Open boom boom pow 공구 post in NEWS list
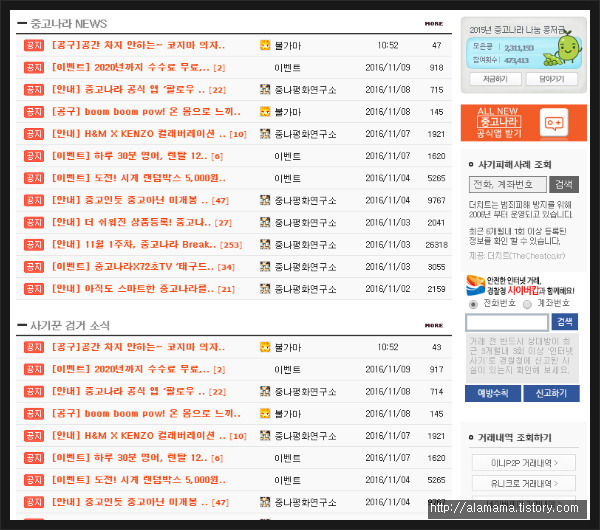 (x=146, y=112)
